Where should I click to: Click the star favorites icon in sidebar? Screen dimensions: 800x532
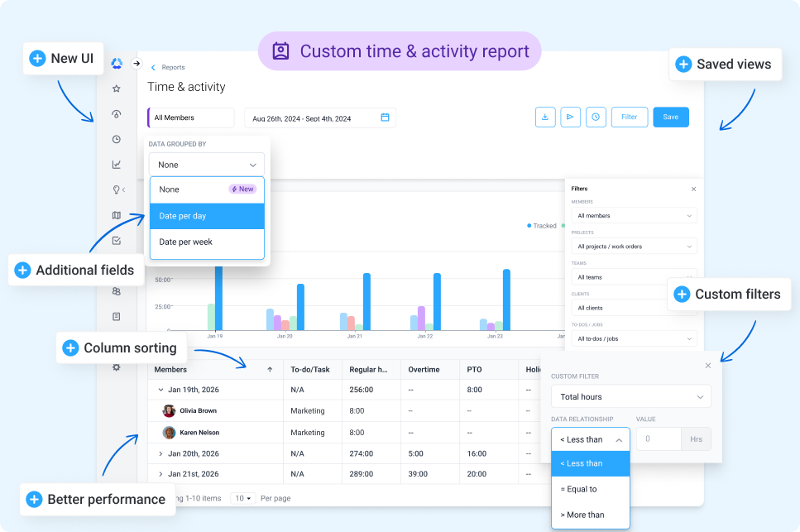(x=117, y=88)
